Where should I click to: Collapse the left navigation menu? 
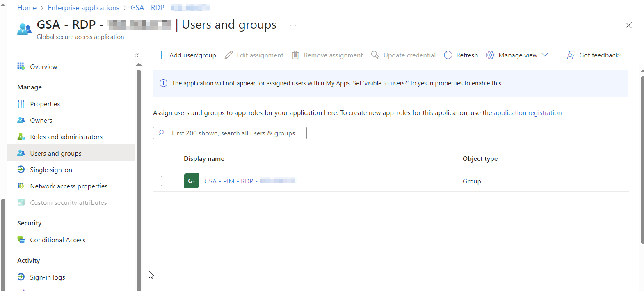137,55
